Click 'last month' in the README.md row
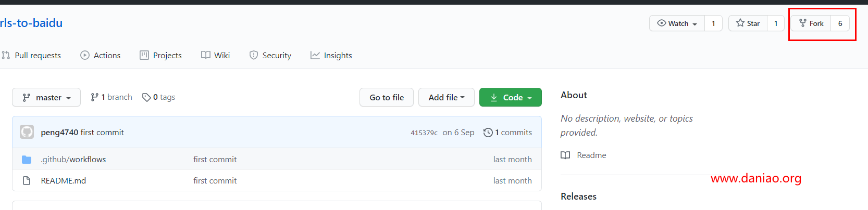The image size is (868, 210). (513, 181)
